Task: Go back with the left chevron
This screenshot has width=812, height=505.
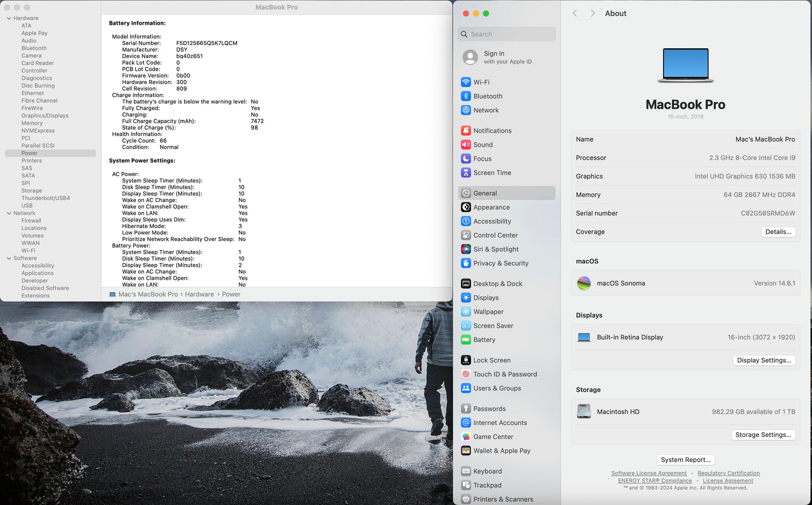Action: coord(575,13)
